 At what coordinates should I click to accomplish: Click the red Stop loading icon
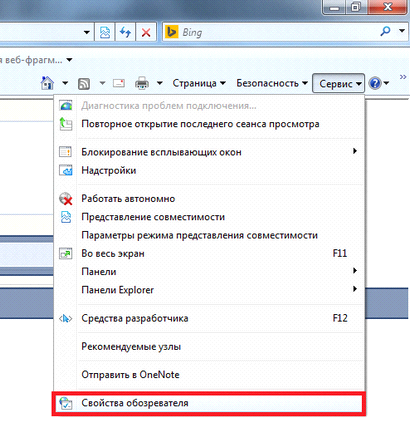tap(146, 32)
